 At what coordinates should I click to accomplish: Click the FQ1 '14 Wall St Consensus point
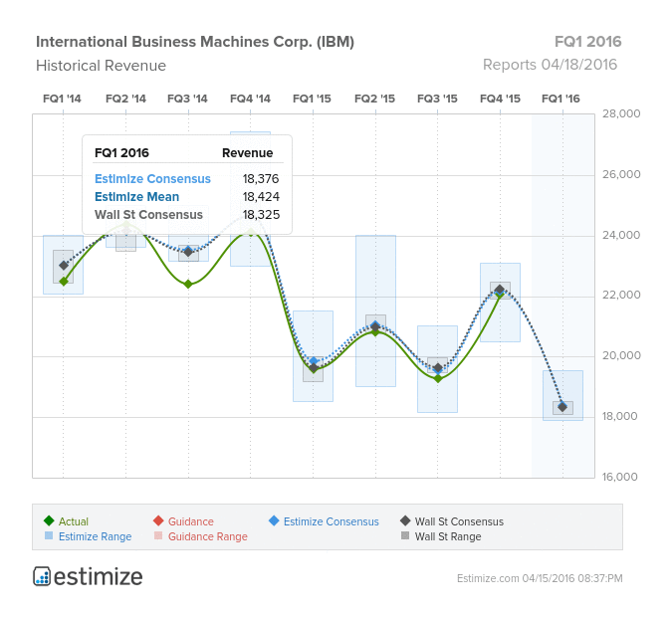[x=64, y=266]
